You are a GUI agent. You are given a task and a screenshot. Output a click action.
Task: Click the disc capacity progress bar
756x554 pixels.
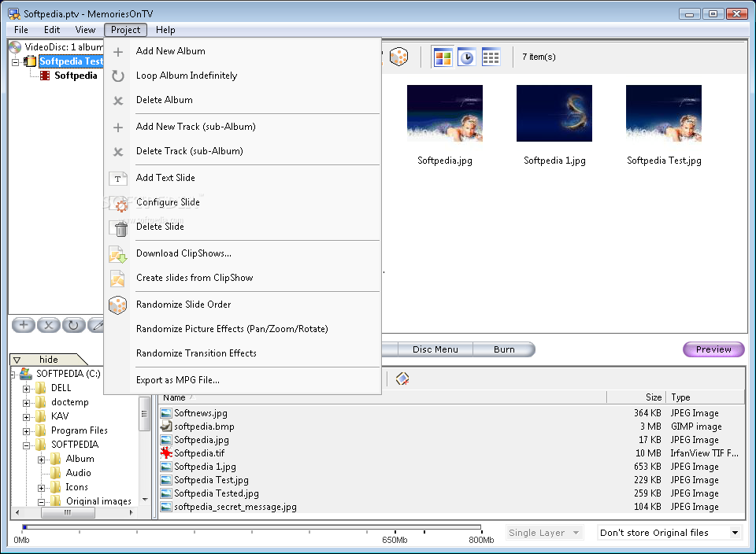click(x=252, y=527)
